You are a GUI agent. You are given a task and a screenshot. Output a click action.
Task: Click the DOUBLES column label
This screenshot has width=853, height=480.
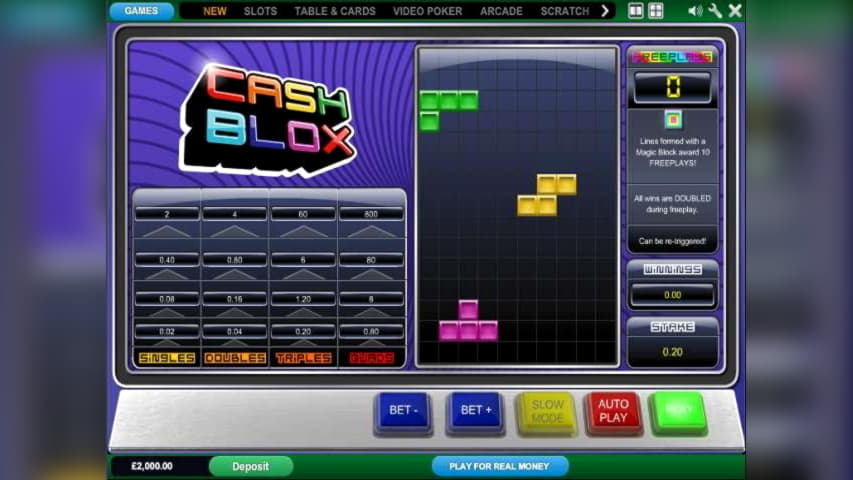tap(235, 358)
